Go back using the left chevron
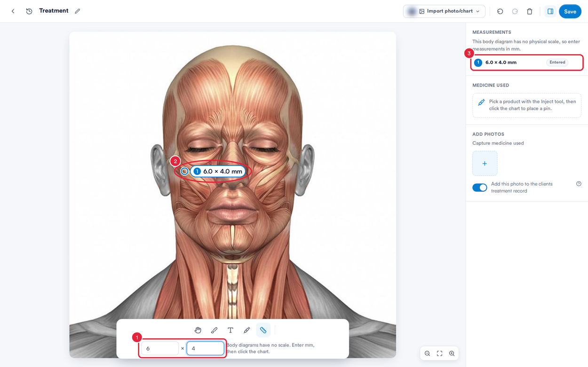The width and height of the screenshot is (588, 367). click(x=13, y=11)
